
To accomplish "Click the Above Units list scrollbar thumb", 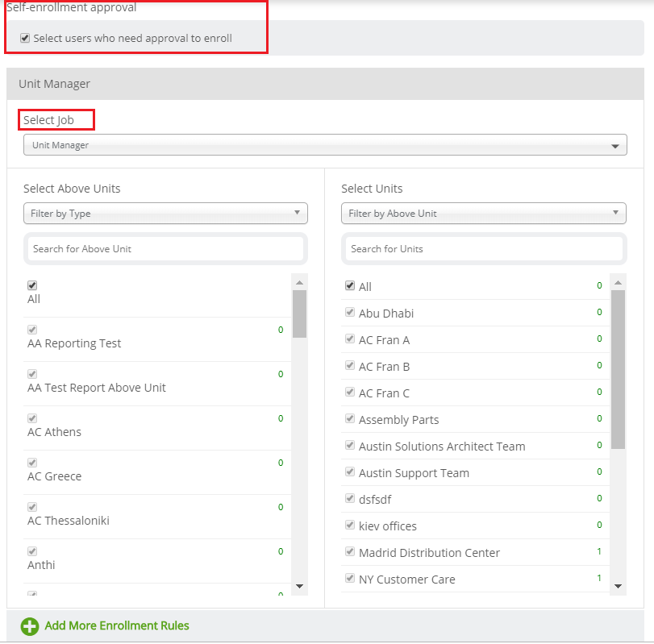I will [x=299, y=314].
